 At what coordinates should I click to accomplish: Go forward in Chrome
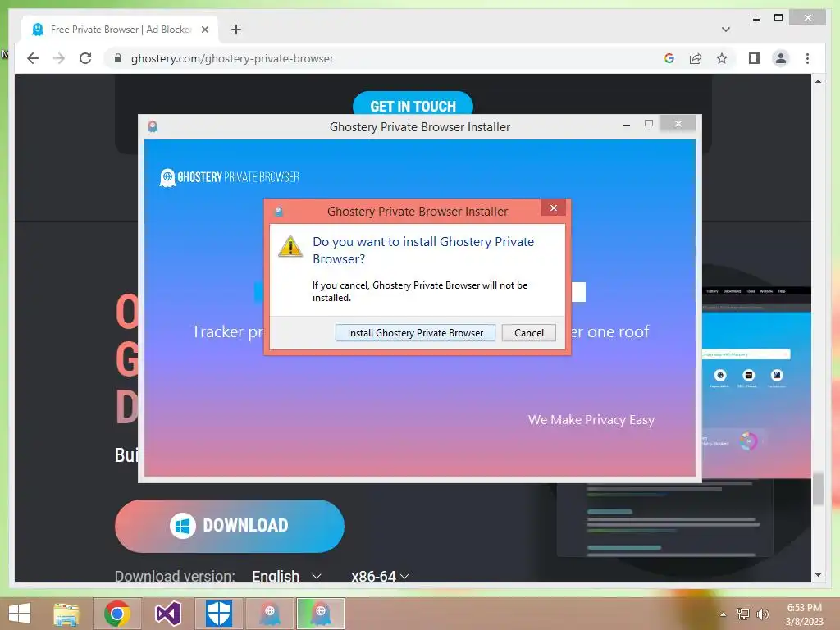59,58
